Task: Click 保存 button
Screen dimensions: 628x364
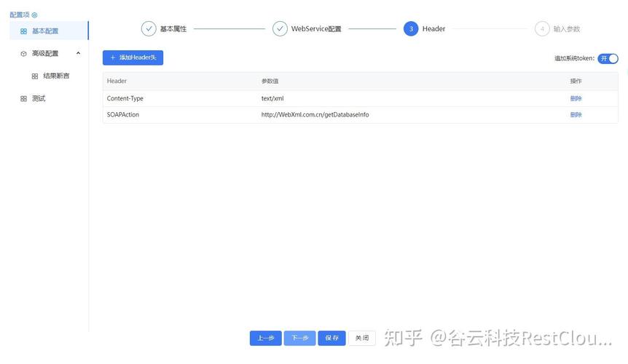Action: click(331, 338)
